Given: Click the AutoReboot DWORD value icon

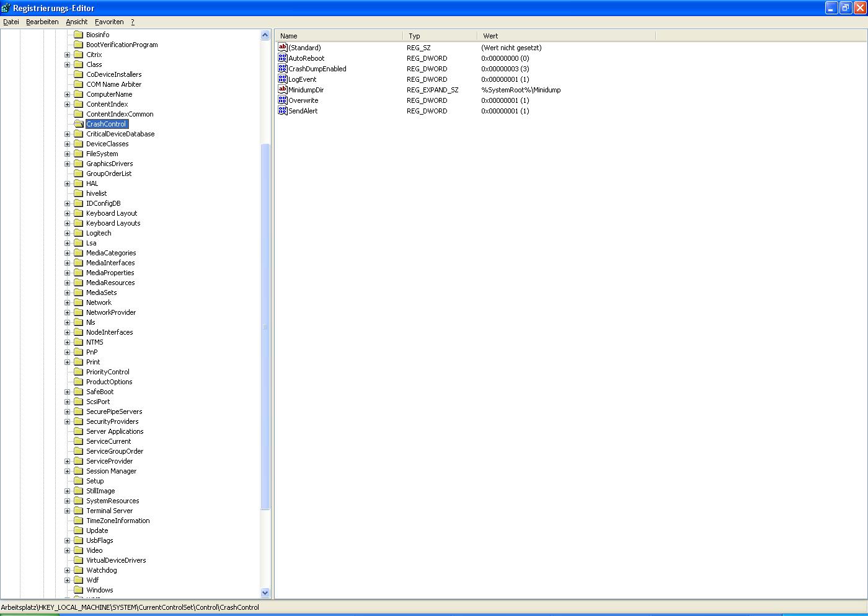Looking at the screenshot, I should (283, 58).
